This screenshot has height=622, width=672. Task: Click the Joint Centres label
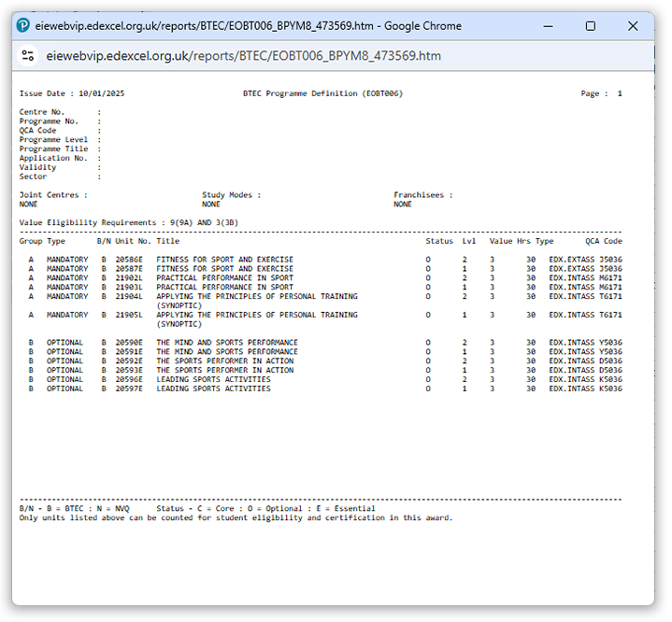53,195
